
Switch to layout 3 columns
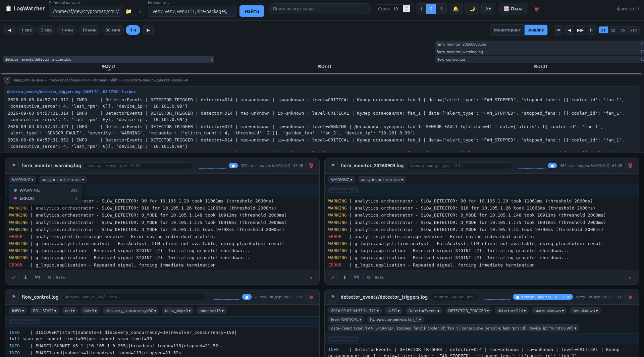(x=441, y=9)
